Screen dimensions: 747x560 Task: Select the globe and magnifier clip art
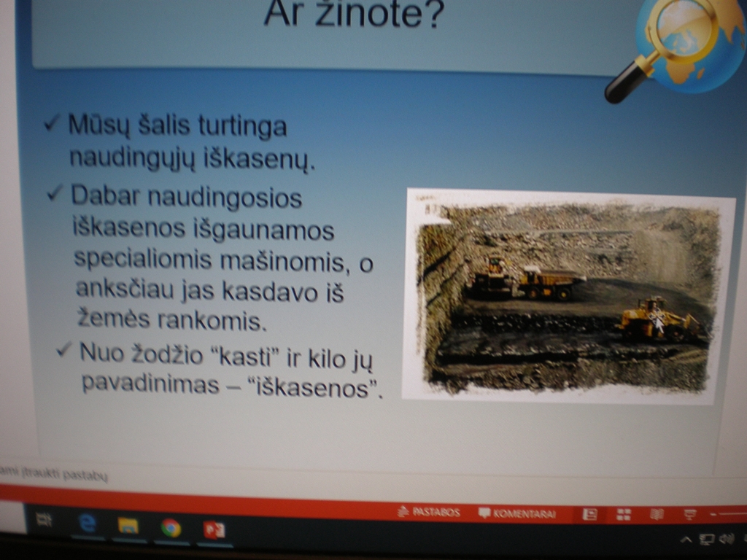676,50
